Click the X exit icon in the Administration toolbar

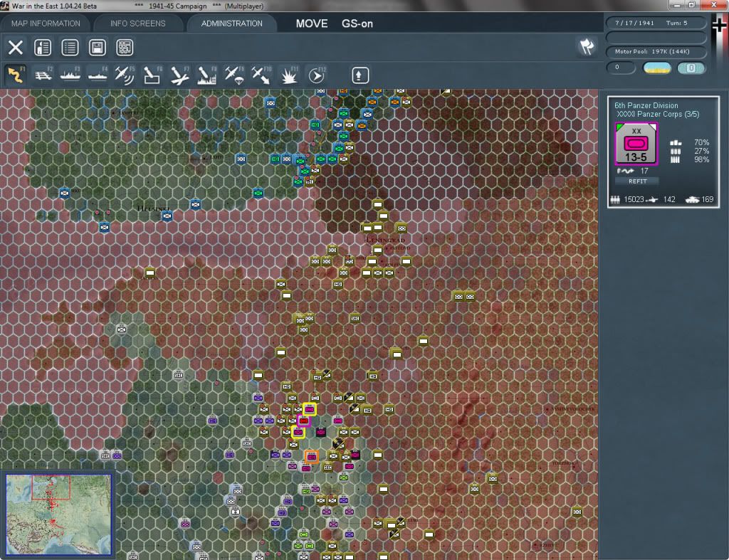pos(16,48)
